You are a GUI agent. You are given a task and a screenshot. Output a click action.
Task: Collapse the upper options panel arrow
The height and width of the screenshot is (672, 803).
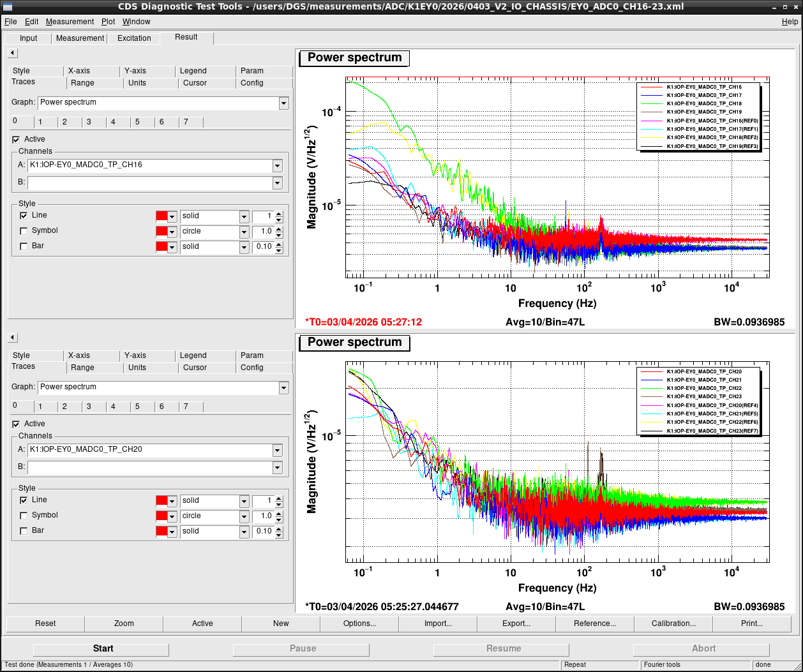pyautogui.click(x=13, y=53)
